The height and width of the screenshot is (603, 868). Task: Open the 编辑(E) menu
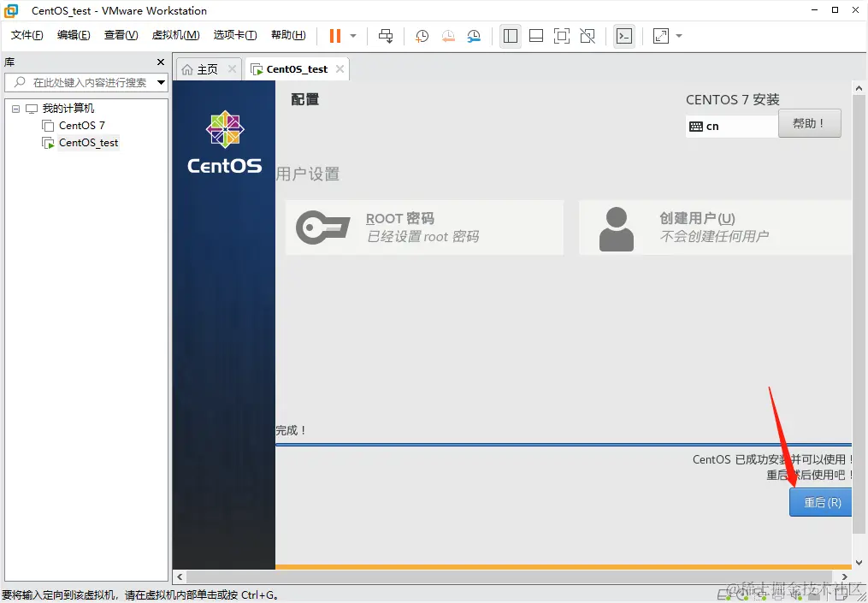tap(74, 35)
